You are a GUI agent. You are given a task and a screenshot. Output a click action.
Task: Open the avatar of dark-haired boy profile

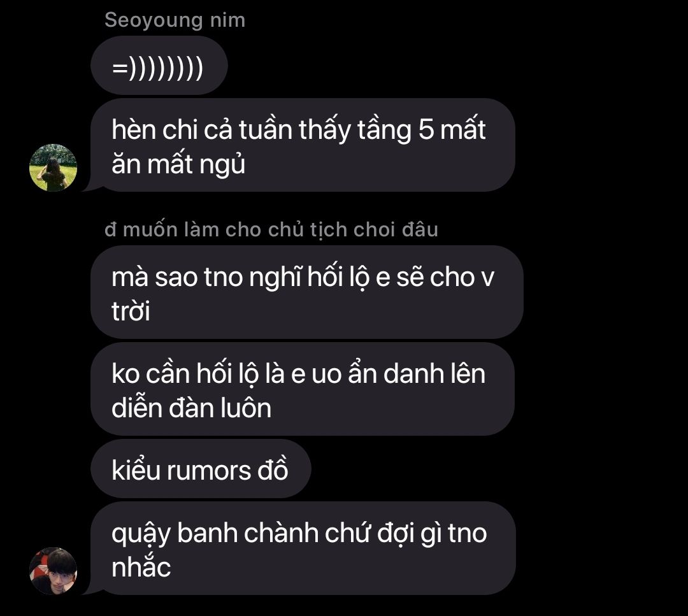(53, 571)
